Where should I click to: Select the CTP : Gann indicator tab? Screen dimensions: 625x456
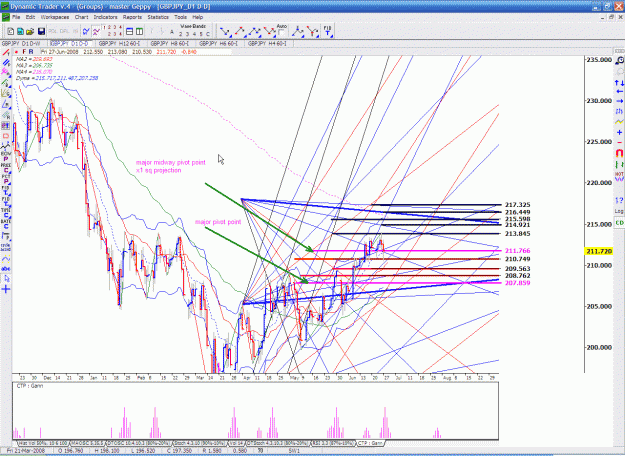(370, 443)
